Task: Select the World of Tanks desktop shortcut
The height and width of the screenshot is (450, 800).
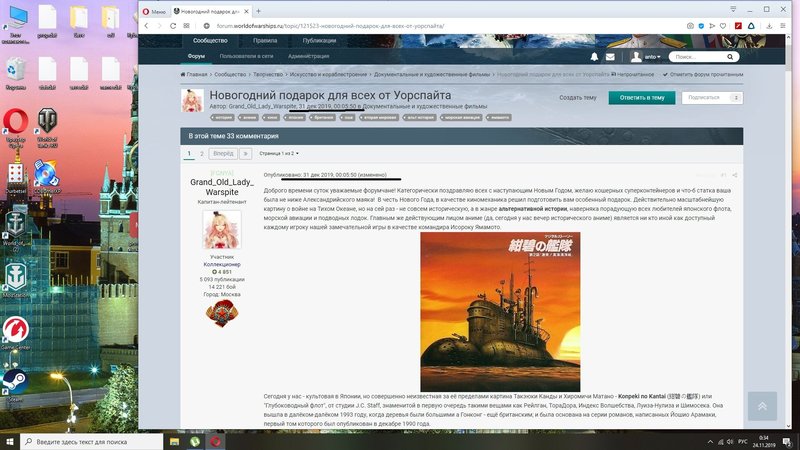Action: (47, 128)
